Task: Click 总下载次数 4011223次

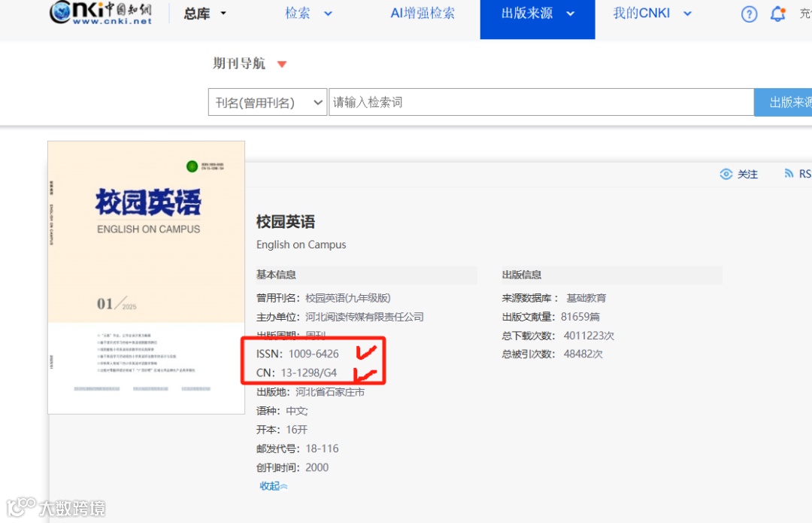Action: coord(558,336)
